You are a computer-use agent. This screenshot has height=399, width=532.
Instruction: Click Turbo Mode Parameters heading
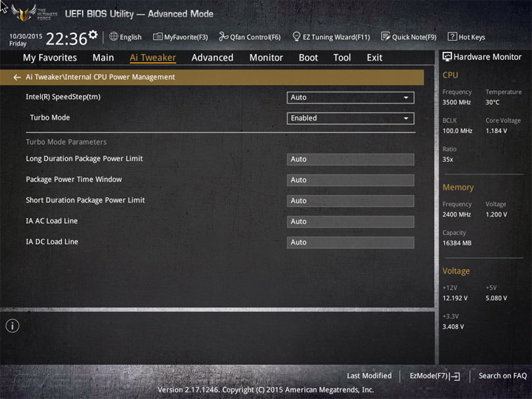click(66, 142)
